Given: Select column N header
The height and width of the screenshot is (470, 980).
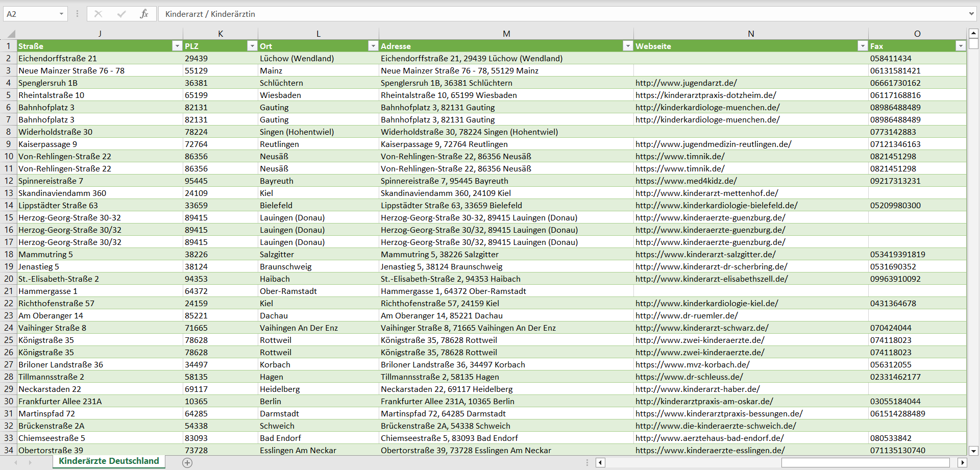Looking at the screenshot, I should [751, 34].
